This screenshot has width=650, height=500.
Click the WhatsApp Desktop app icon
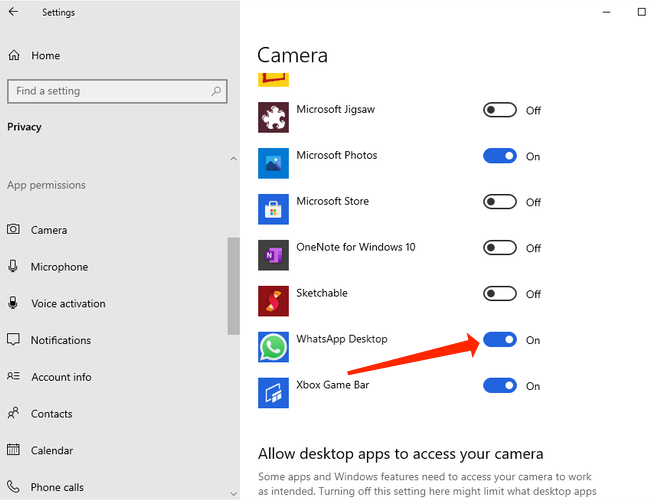pos(273,347)
